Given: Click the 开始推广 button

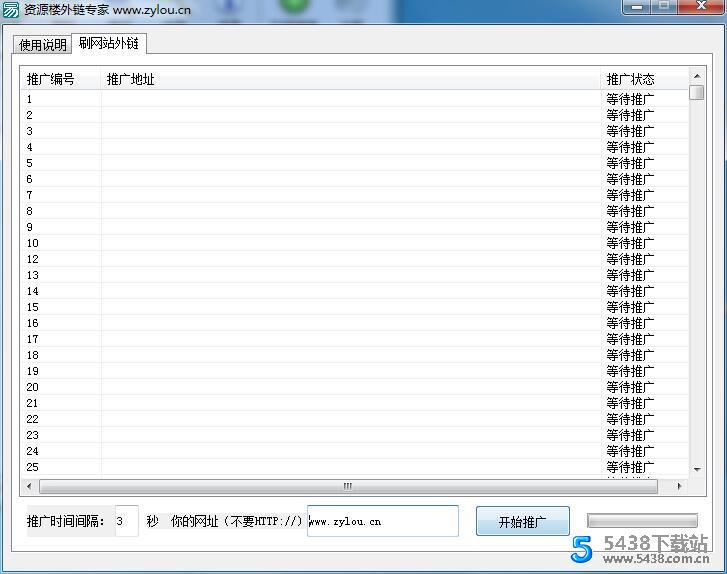Looking at the screenshot, I should point(523,521).
